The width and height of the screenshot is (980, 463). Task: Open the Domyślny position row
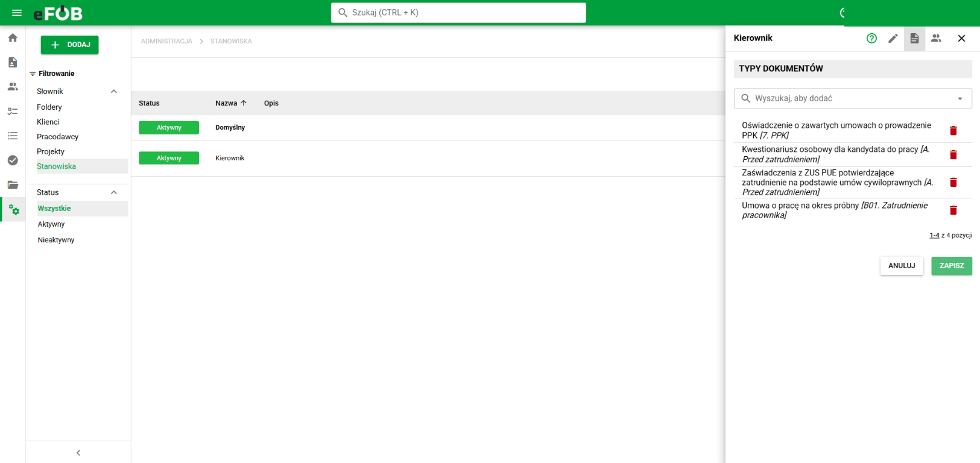[428, 128]
